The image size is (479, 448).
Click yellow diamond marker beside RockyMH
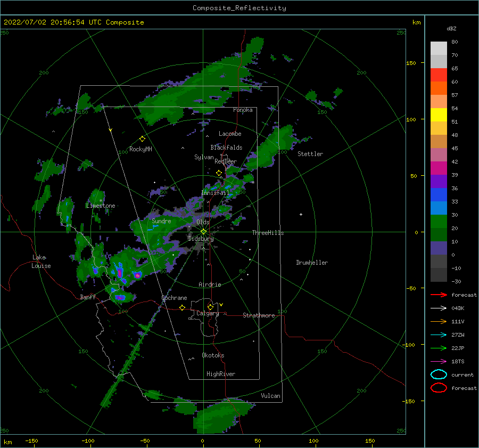(x=142, y=139)
